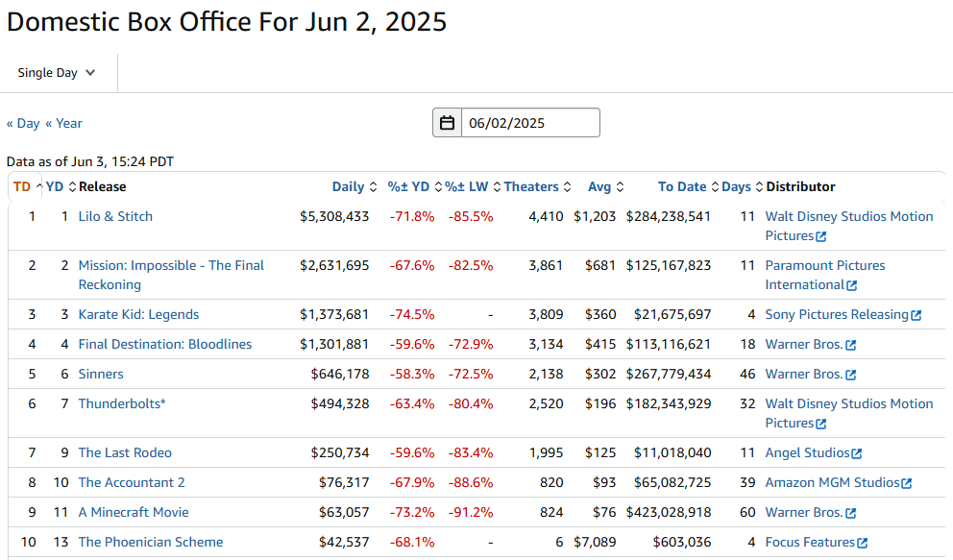This screenshot has height=560, width=953.
Task: Open Focus Features distributor link
Action: (817, 543)
